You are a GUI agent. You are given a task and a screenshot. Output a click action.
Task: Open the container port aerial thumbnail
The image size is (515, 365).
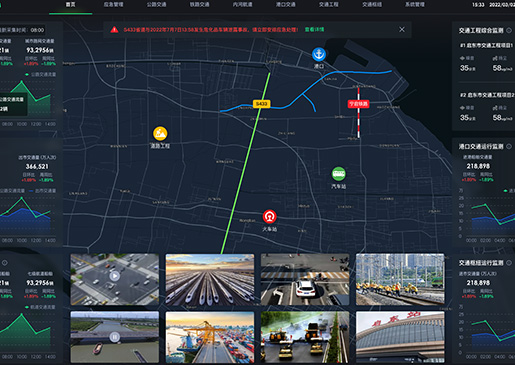pos(210,337)
